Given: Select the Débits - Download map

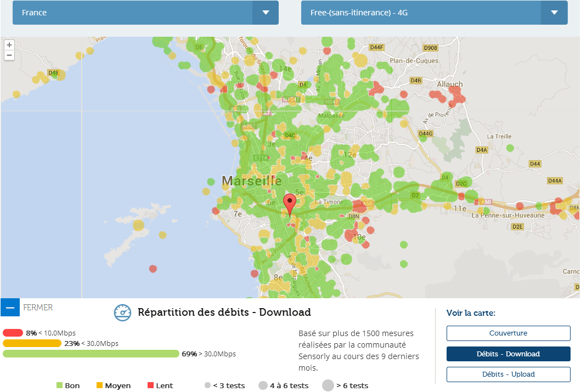Looking at the screenshot, I should coord(508,354).
